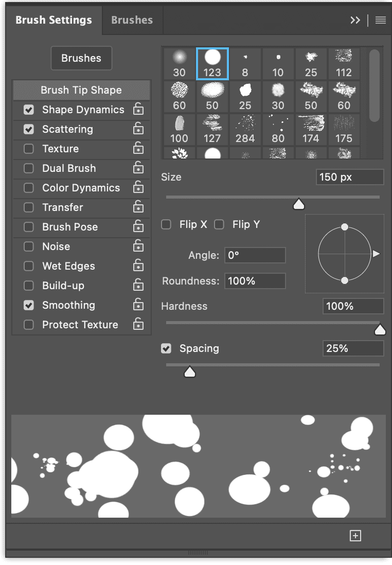Create new brush with plus icon
Viewport: 392px width, 565px height.
tap(355, 536)
